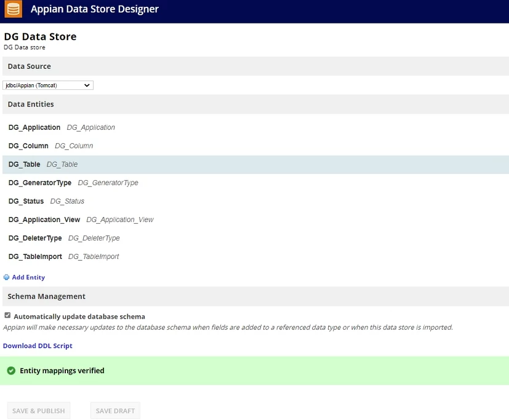Click the DG Data store description text
The width and height of the screenshot is (509, 420).
(x=25, y=47)
